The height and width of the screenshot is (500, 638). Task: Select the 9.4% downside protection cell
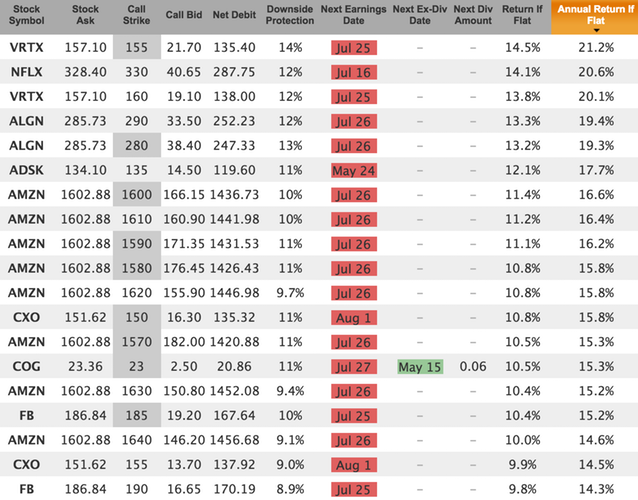tap(290, 391)
